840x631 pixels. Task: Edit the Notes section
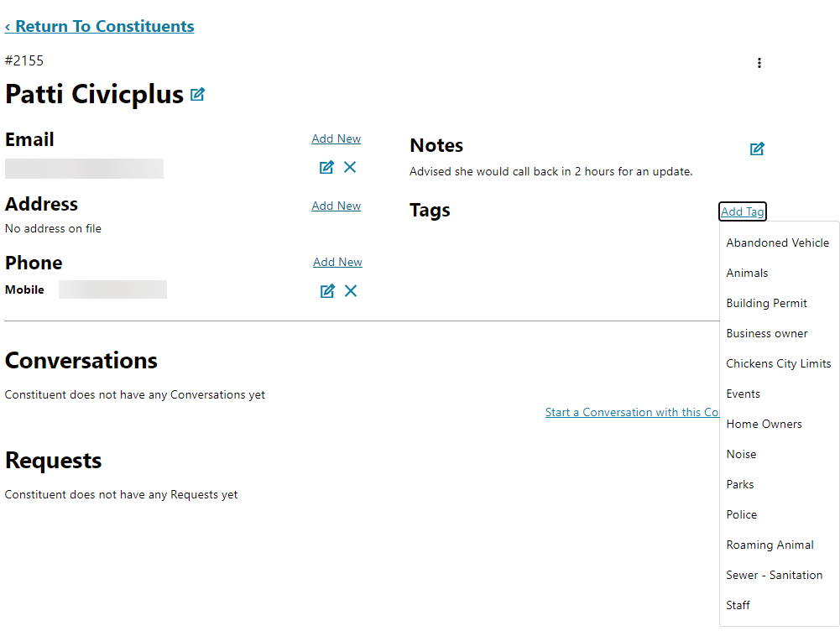[757, 149]
